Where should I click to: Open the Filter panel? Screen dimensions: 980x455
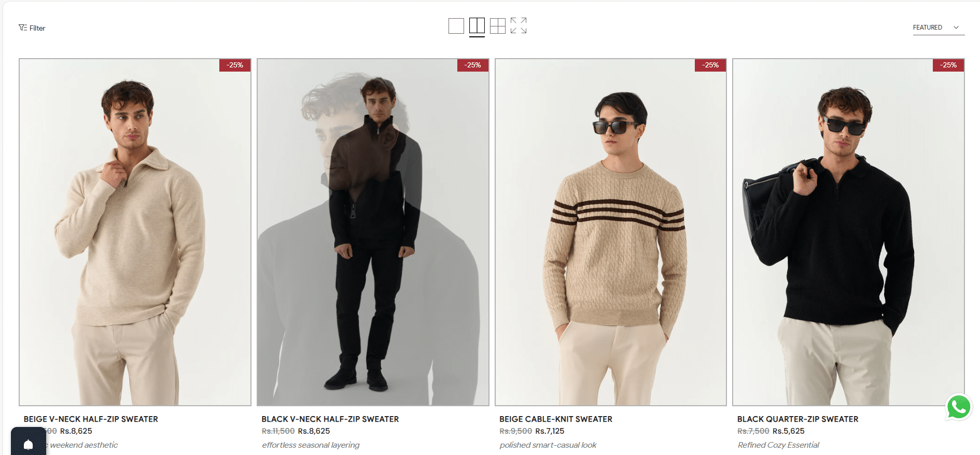coord(32,28)
